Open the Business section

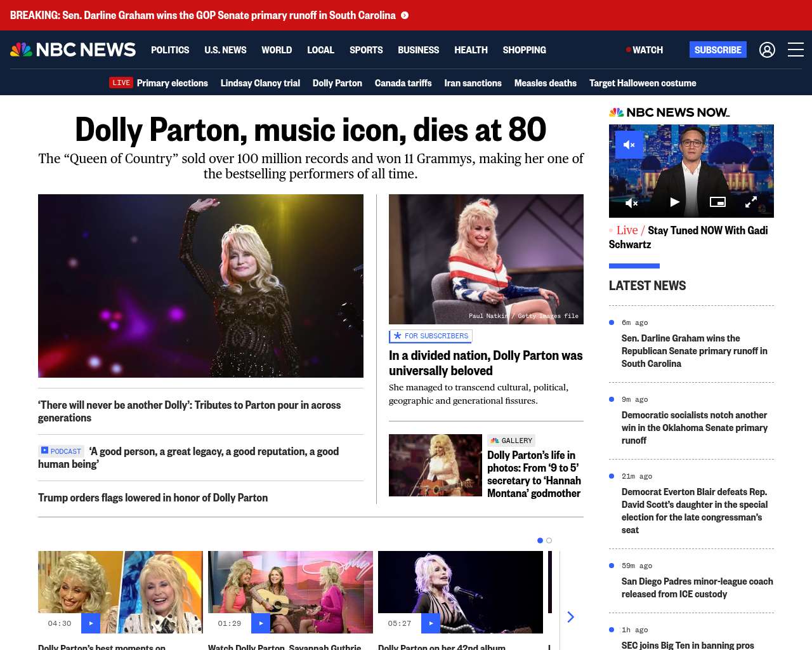coord(418,50)
